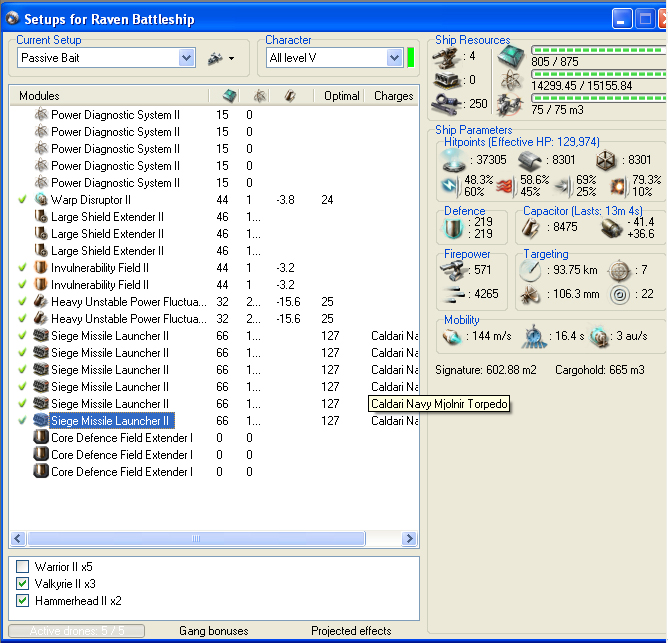The height and width of the screenshot is (643, 668).
Task: Click the CPU usage progress bar
Action: [x=599, y=50]
